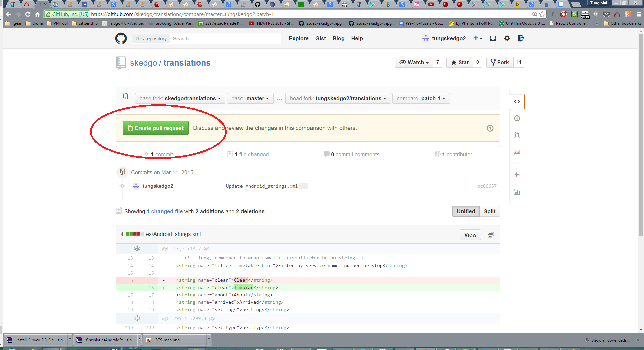The image size is (644, 350).
Task: Expand hunk above line 299
Action: [x=137, y=318]
